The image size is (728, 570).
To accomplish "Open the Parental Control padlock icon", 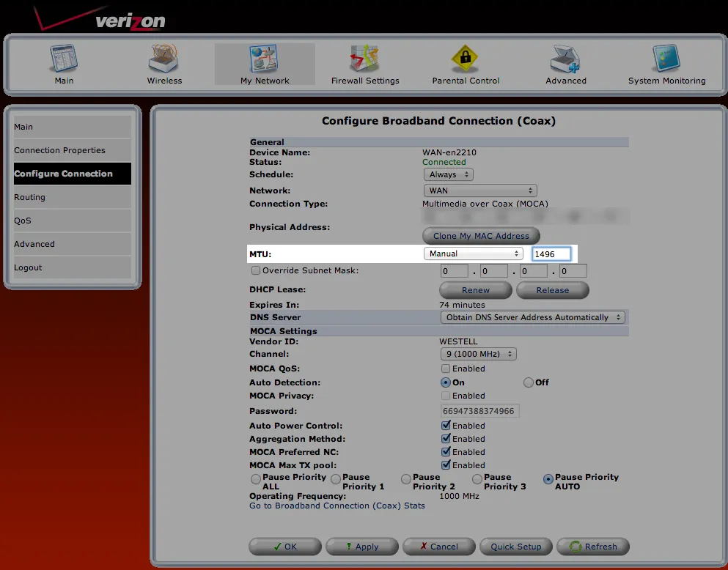I will tap(465, 59).
